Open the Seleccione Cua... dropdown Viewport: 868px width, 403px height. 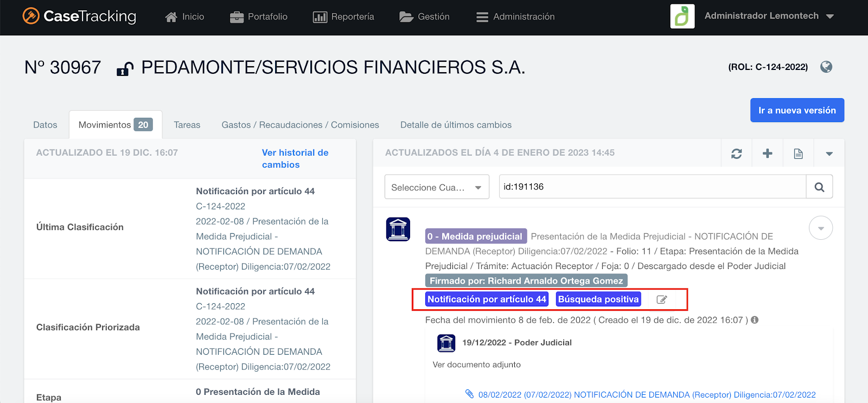pos(437,187)
